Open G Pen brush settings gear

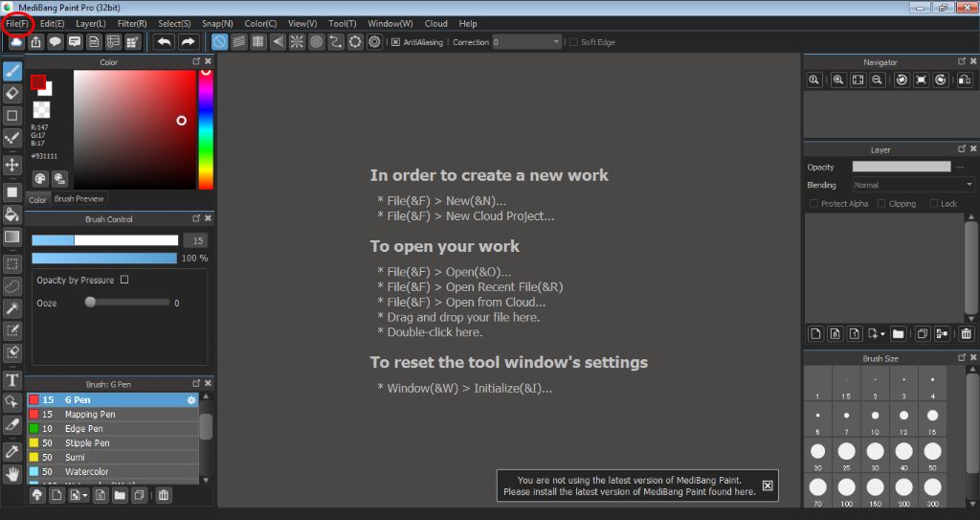point(191,400)
